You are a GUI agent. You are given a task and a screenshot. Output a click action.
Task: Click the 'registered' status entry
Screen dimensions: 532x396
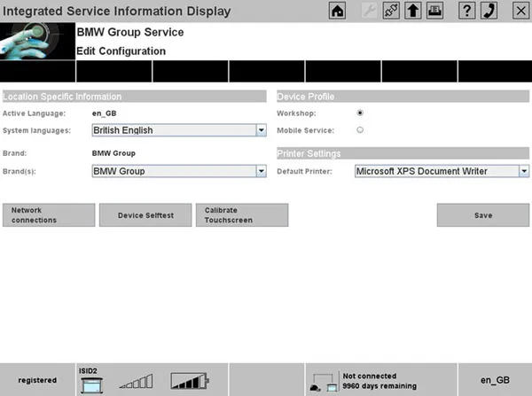click(x=37, y=380)
